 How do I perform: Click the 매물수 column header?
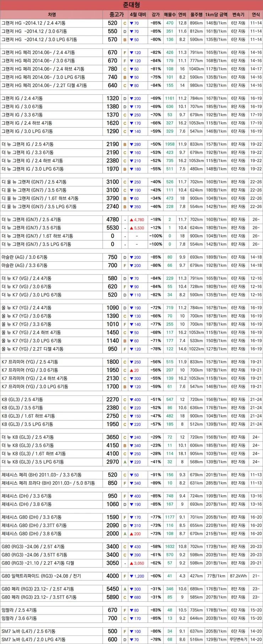click(170, 15)
